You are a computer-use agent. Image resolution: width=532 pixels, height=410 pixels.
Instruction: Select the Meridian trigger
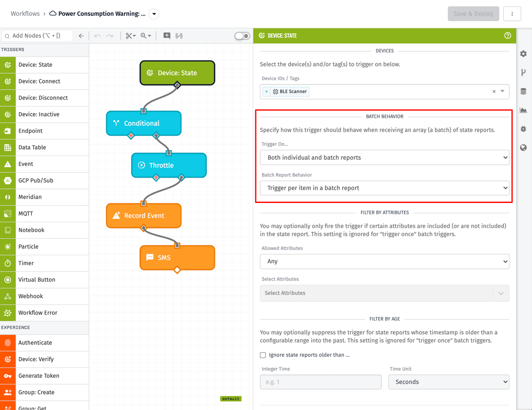(44, 197)
